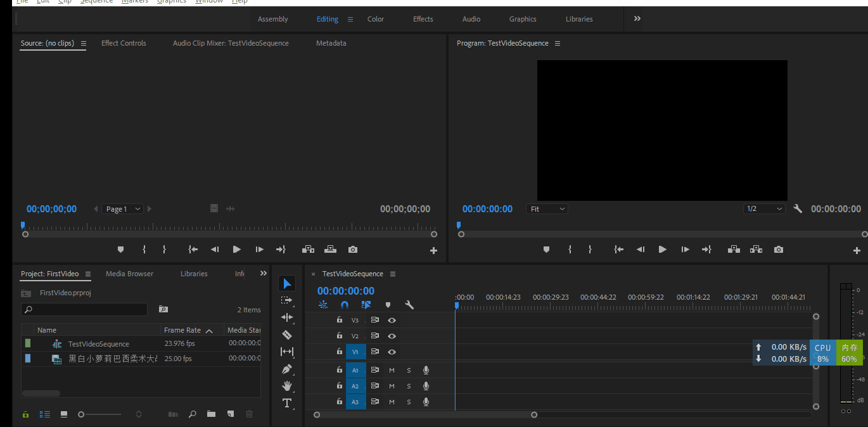Export a frame from the Program monitor
This screenshot has height=427, width=868.
779,250
